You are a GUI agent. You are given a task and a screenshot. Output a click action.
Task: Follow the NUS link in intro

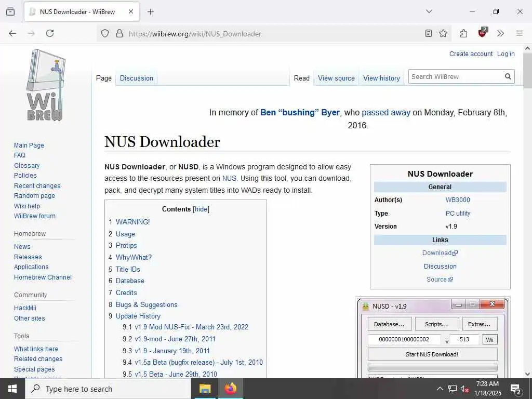(229, 178)
